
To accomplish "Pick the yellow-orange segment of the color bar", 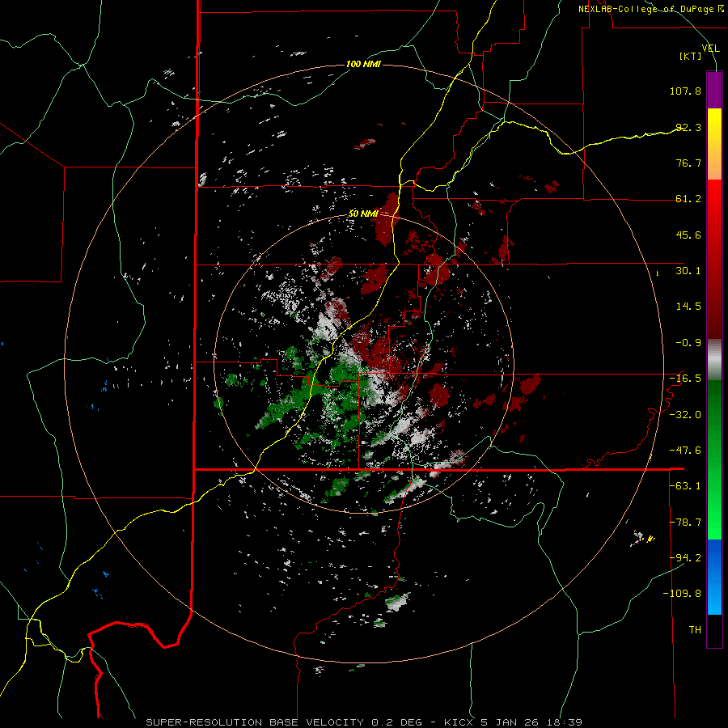I will point(714,144).
